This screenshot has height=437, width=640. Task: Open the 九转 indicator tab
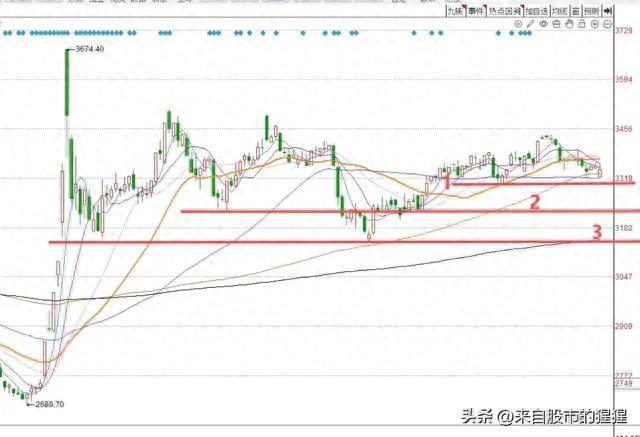(456, 11)
